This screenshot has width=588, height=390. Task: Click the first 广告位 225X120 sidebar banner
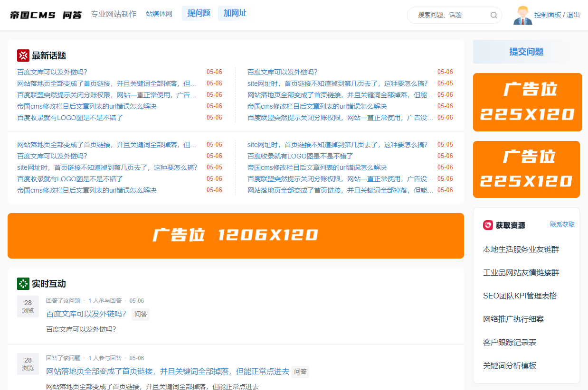tap(527, 102)
